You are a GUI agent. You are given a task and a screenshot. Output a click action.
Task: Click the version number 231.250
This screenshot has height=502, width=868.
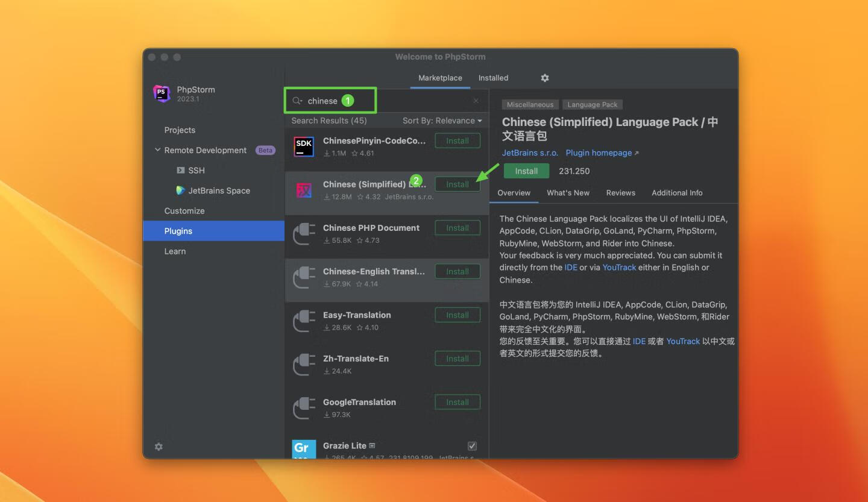tap(574, 171)
